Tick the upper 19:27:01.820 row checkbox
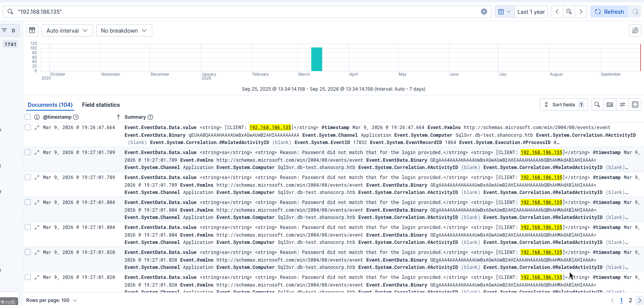The height and width of the screenshot is (305, 644). [28, 252]
